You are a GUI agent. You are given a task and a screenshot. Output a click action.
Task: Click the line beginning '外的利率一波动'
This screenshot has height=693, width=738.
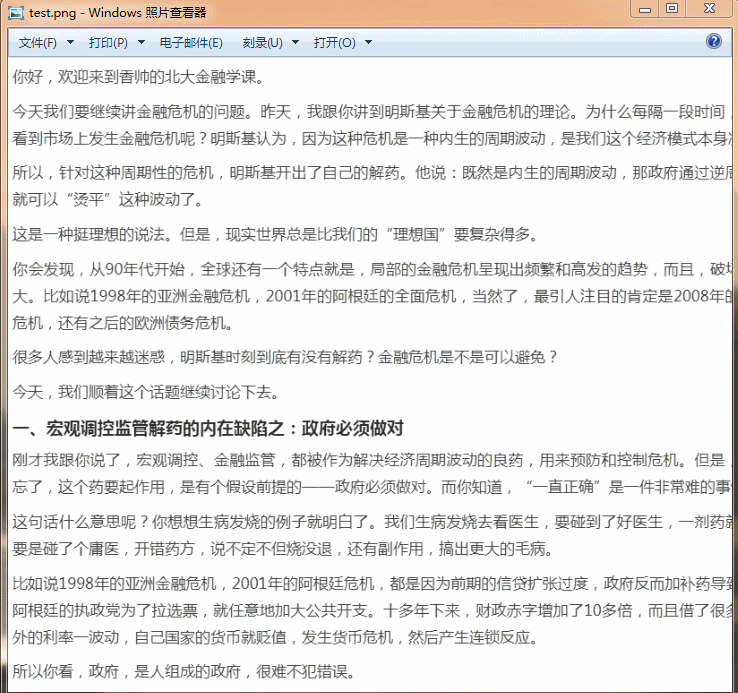coord(275,637)
